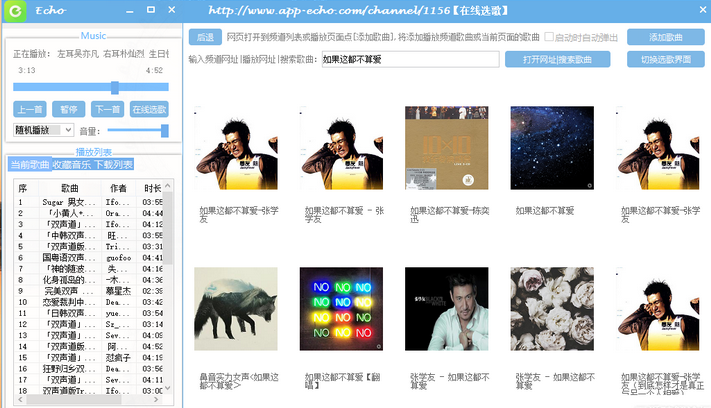Switch to 当前歌曲 tab

tap(29, 165)
